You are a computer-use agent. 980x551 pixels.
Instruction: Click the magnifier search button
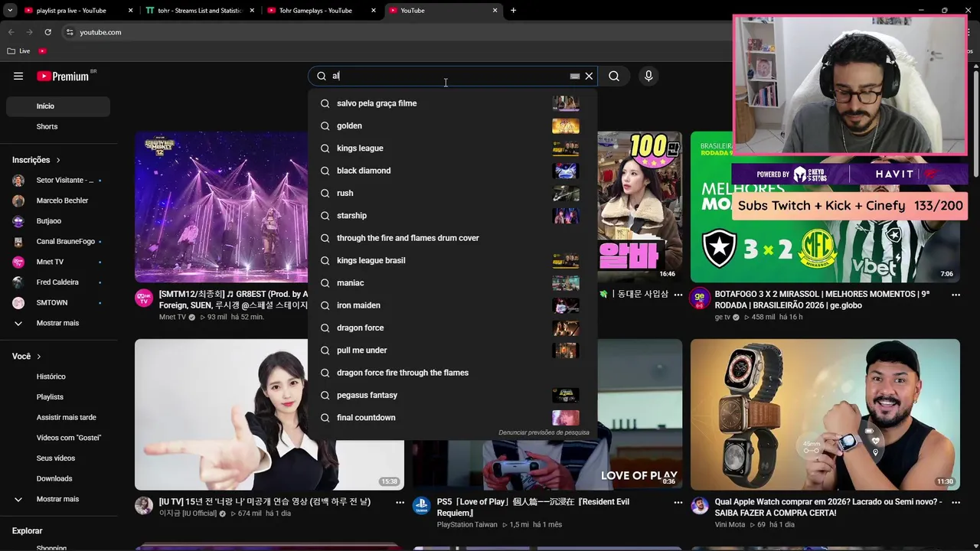[x=614, y=76]
